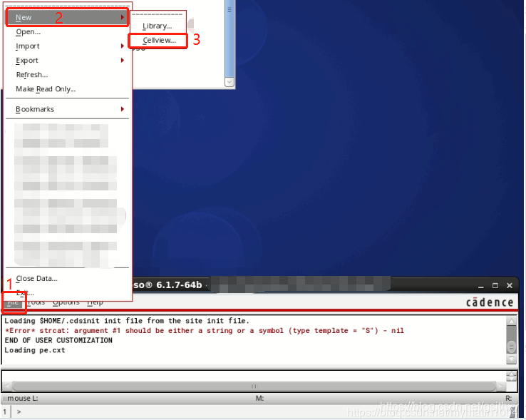Click the cadence logo text
Viewport: 526px width, 420px height.
490,302
